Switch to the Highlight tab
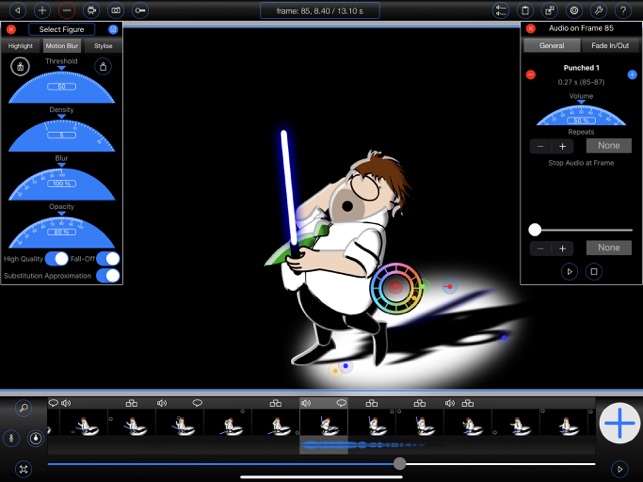Image resolution: width=643 pixels, height=482 pixels. pos(21,46)
